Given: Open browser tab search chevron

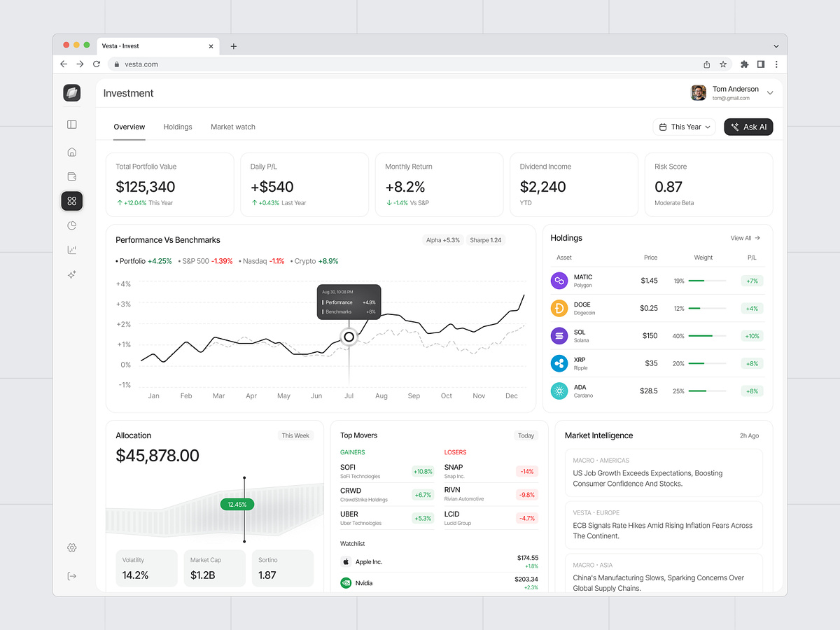Looking at the screenshot, I should (776, 46).
